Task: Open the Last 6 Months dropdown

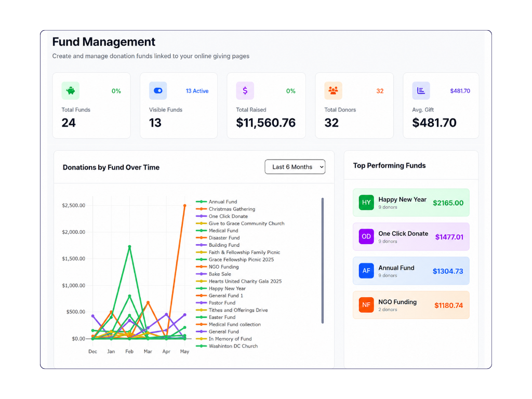Action: click(x=295, y=167)
